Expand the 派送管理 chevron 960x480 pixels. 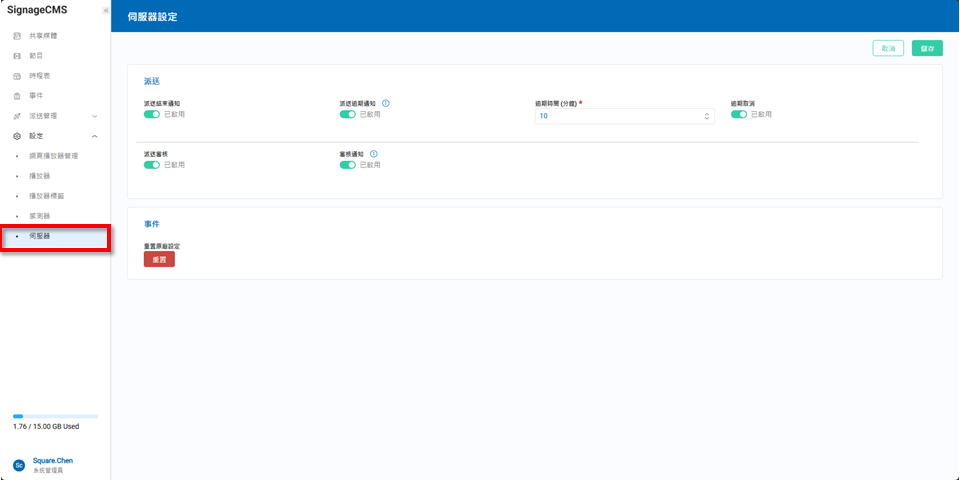pyautogui.click(x=95, y=116)
